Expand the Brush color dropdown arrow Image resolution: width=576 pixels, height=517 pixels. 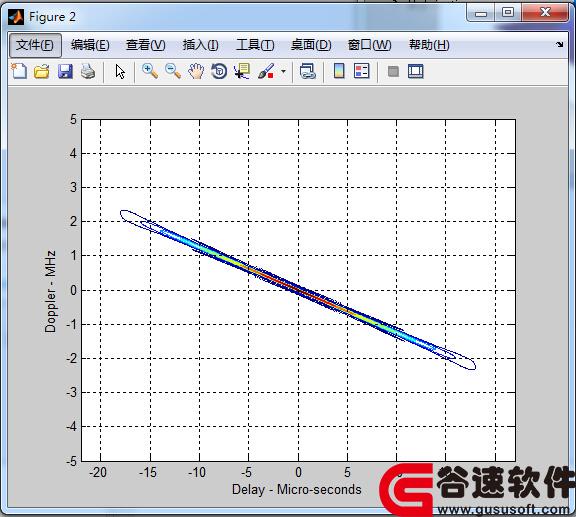[283, 71]
